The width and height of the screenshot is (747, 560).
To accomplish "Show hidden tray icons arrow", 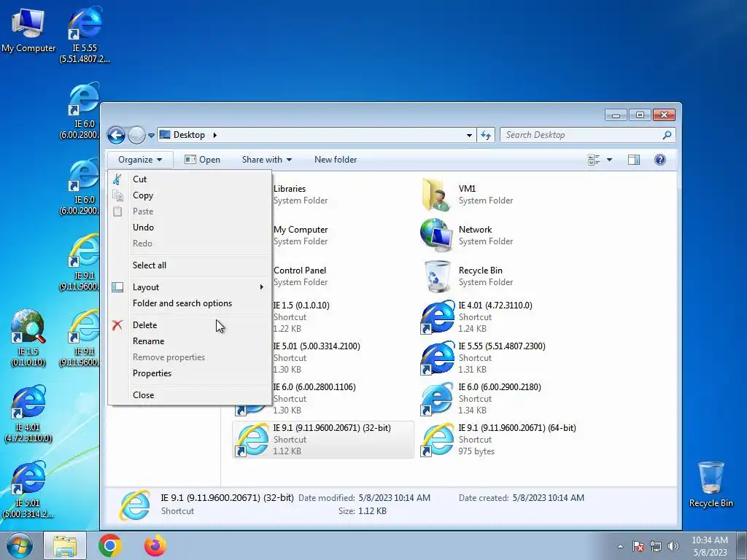I will 620,546.
